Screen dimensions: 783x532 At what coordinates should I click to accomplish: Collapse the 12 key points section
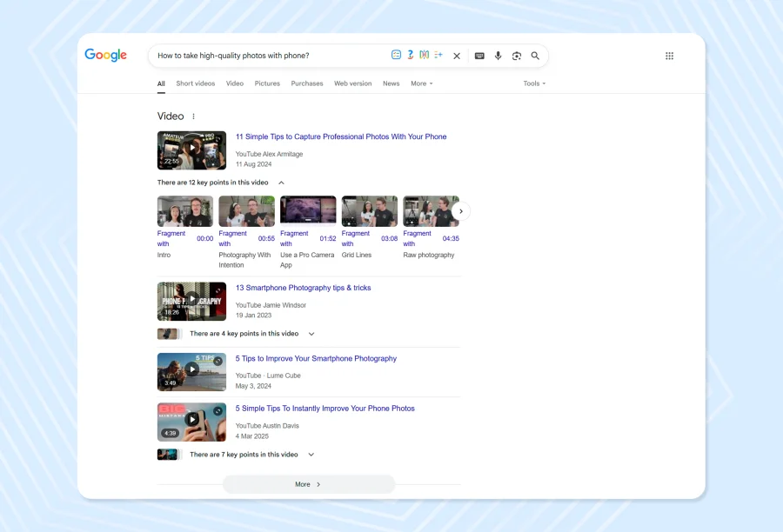[x=281, y=183]
